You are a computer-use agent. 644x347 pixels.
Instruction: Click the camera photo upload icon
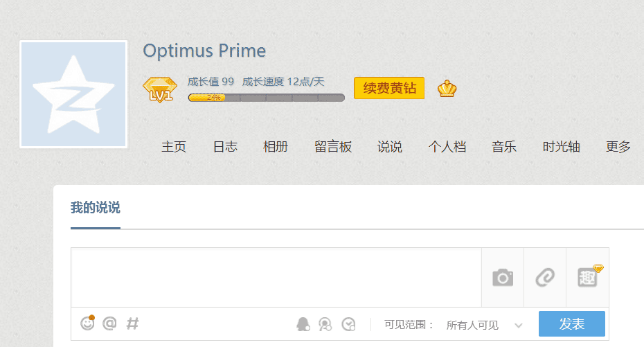tap(503, 278)
